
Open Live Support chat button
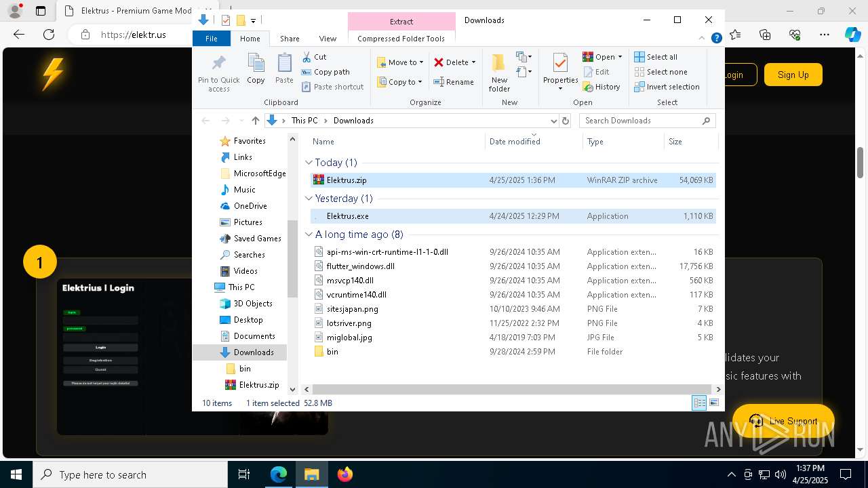pyautogui.click(x=783, y=421)
